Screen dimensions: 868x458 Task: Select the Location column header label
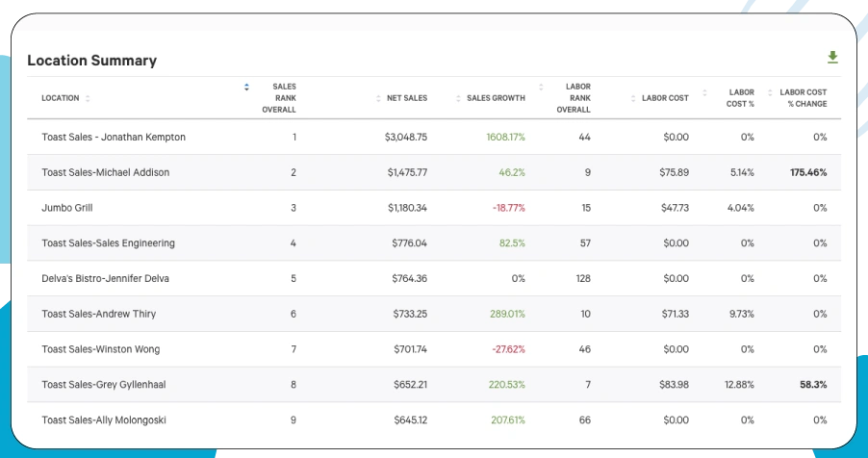pos(61,98)
